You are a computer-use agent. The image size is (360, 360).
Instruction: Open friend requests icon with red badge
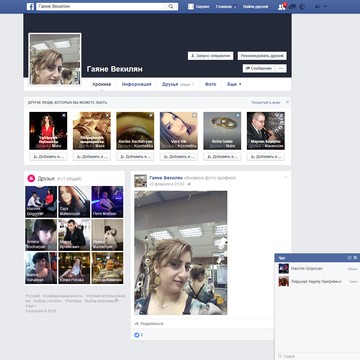pyautogui.click(x=282, y=7)
